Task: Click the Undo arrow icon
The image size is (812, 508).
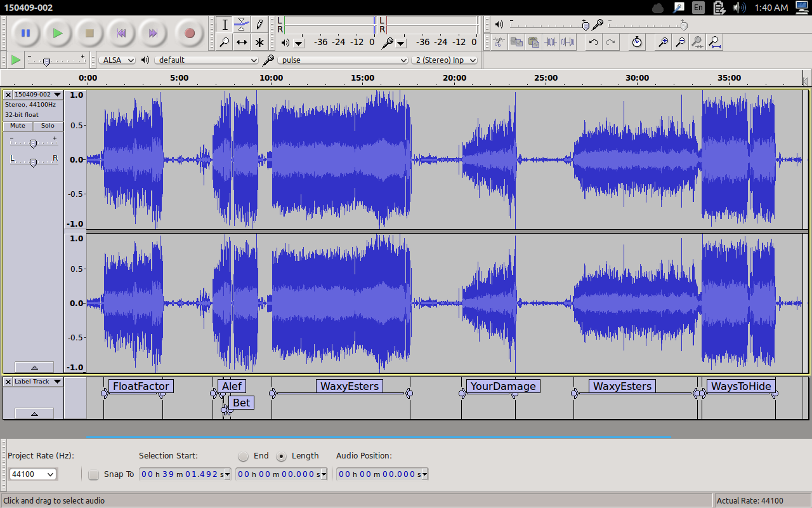Action: 593,43
